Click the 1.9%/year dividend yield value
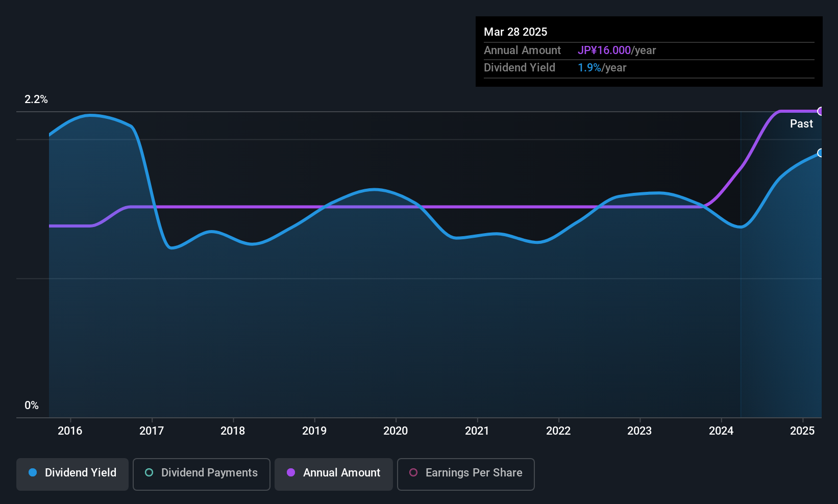The image size is (838, 504). pyautogui.click(x=602, y=68)
